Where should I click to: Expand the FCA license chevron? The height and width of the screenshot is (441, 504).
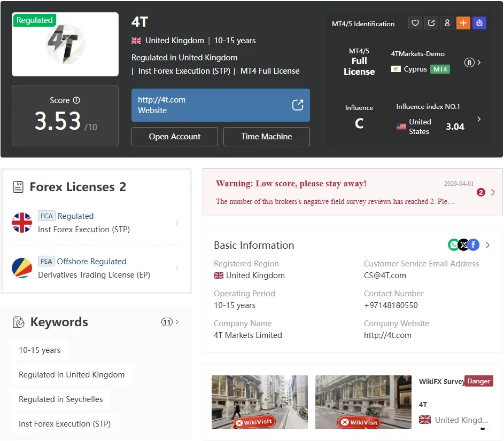click(x=177, y=223)
